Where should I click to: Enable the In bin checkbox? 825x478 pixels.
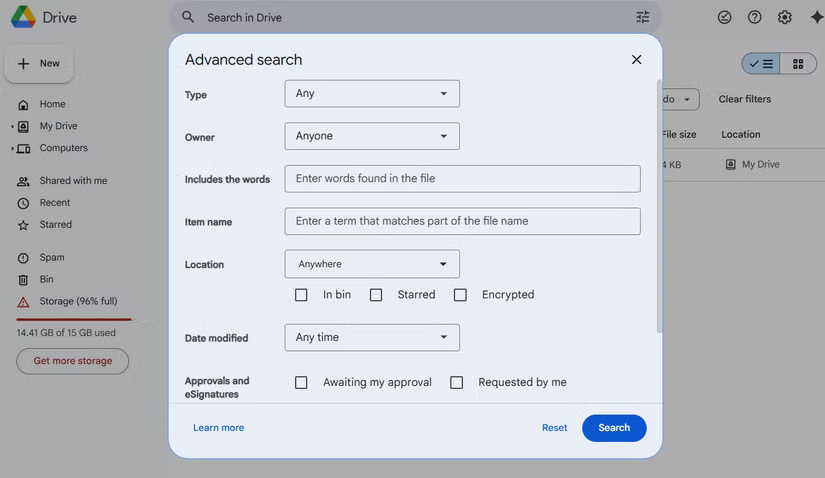coord(301,295)
